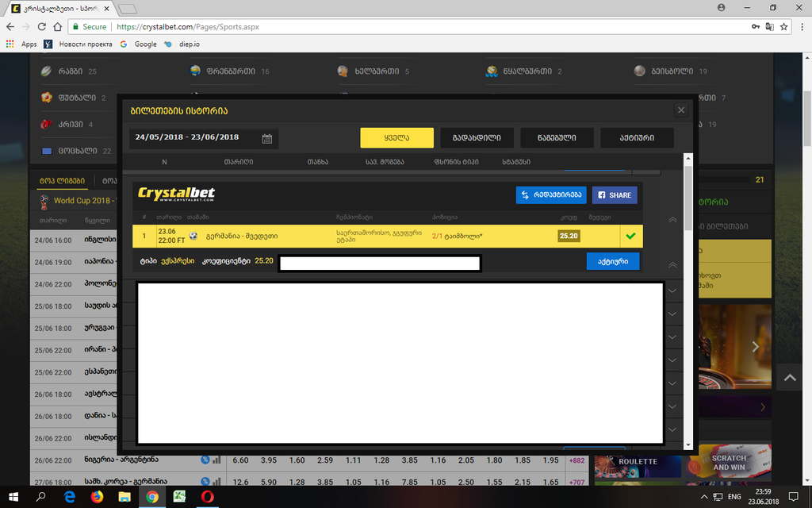Select the აქტიური filter tab

[x=637, y=138]
